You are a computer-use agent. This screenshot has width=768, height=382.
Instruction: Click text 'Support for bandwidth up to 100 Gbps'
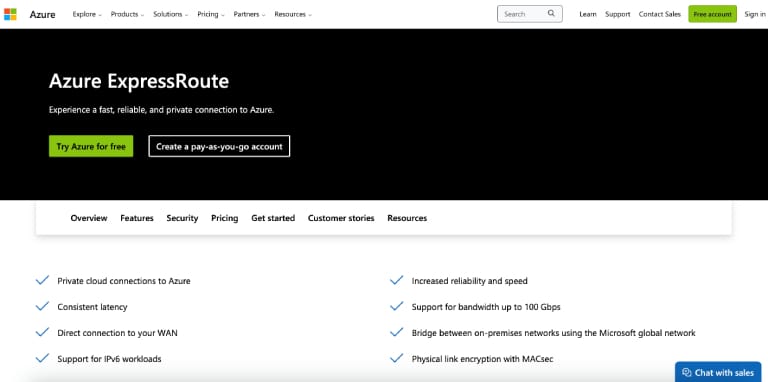coord(486,307)
